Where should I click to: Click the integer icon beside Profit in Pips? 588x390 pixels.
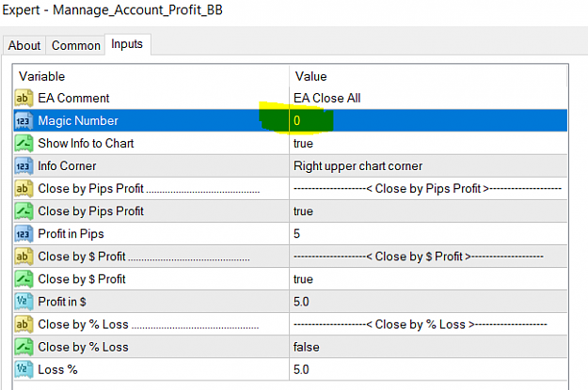pos(24,234)
